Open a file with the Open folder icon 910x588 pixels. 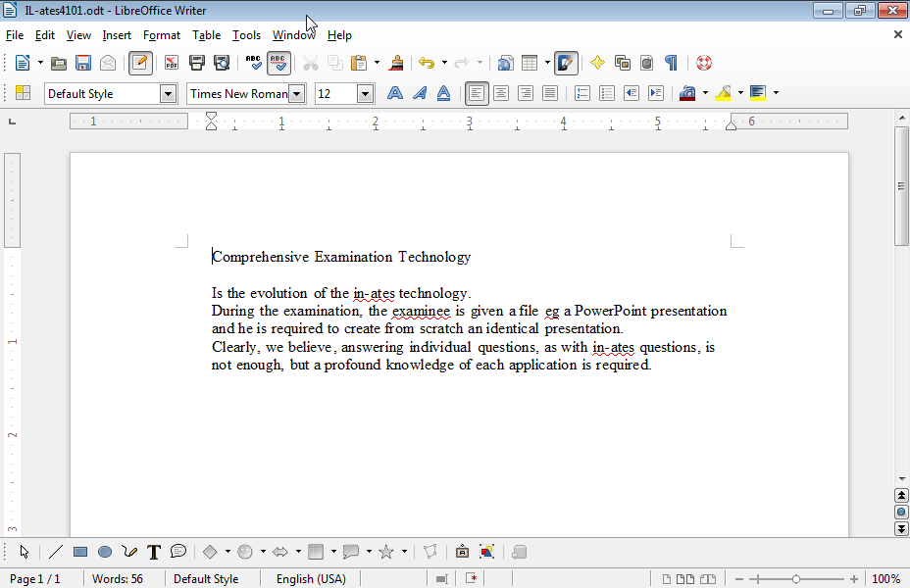click(58, 63)
